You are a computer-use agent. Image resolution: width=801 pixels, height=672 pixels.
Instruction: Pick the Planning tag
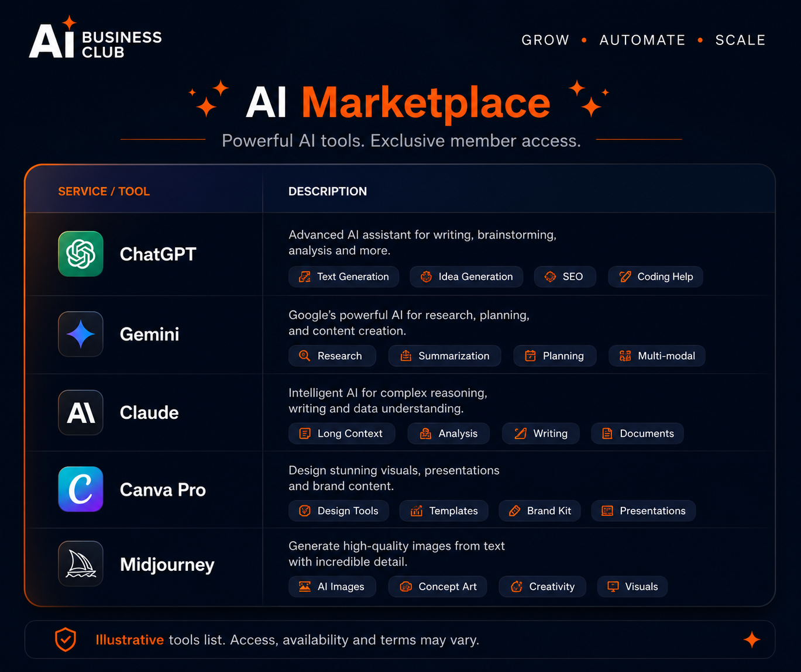(x=555, y=356)
